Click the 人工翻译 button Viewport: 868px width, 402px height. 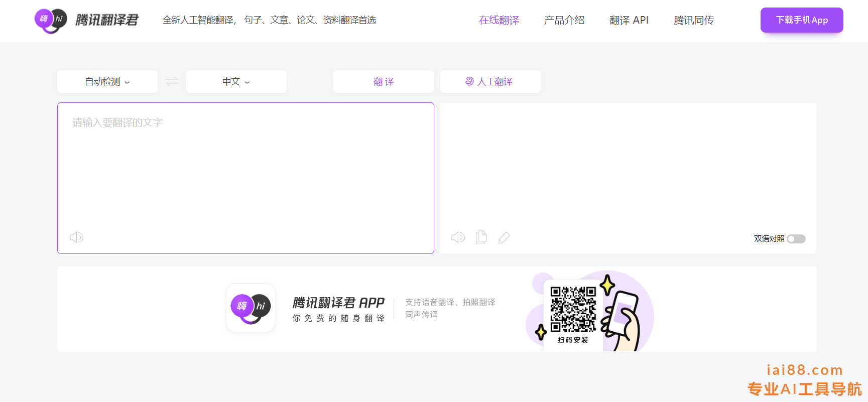coord(490,81)
